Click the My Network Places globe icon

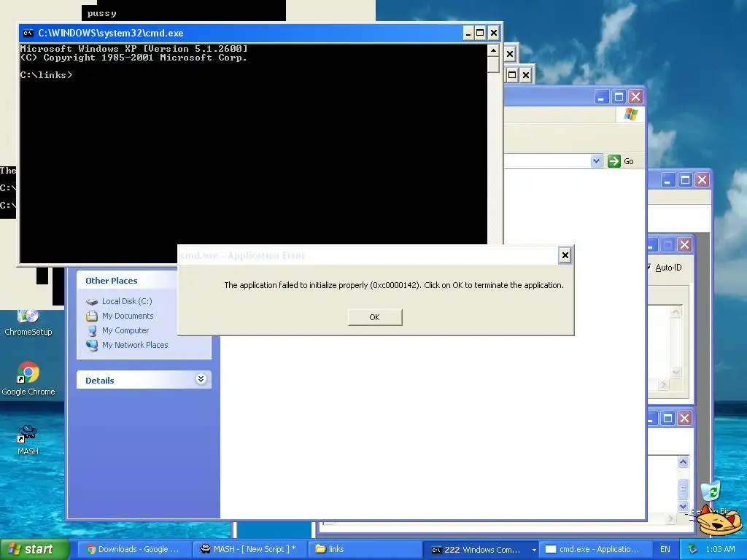(92, 345)
